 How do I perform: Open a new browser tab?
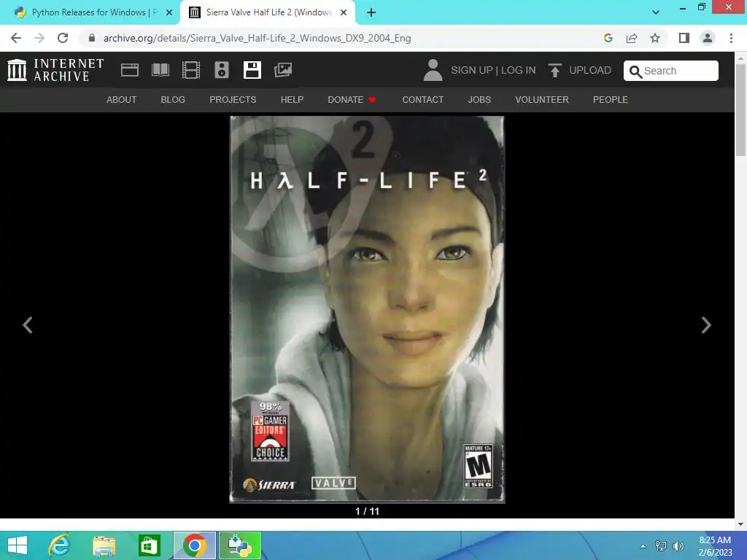click(371, 13)
